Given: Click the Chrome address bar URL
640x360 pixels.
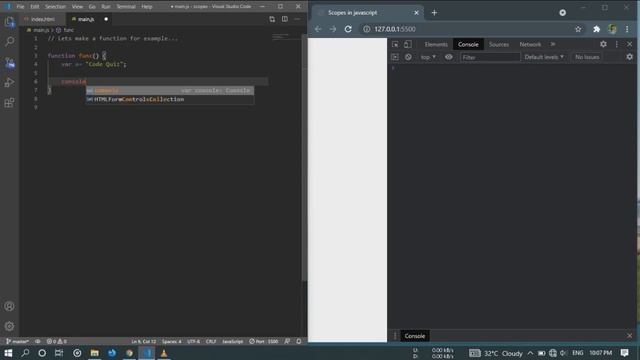Looking at the screenshot, I should 395,29.
